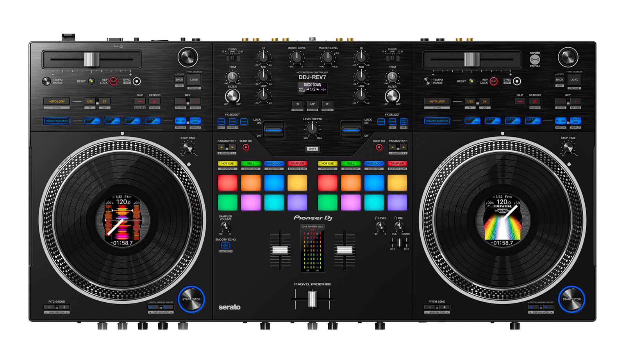Click Instant Scratch on the left deck
The image size is (625, 364).
point(57,121)
